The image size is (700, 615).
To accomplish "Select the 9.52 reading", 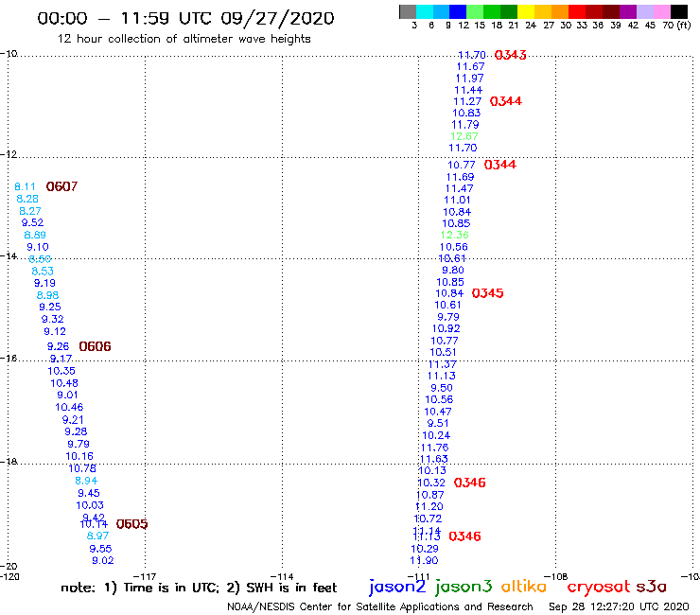I will (32, 222).
